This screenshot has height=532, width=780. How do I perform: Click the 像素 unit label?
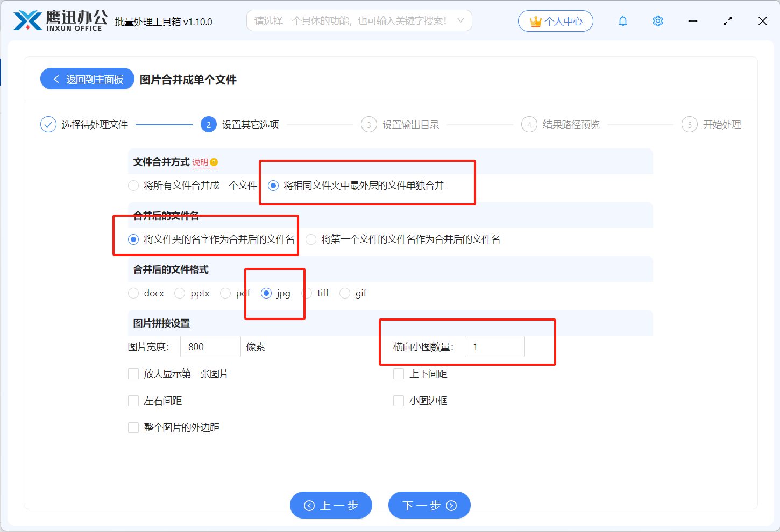coord(256,347)
